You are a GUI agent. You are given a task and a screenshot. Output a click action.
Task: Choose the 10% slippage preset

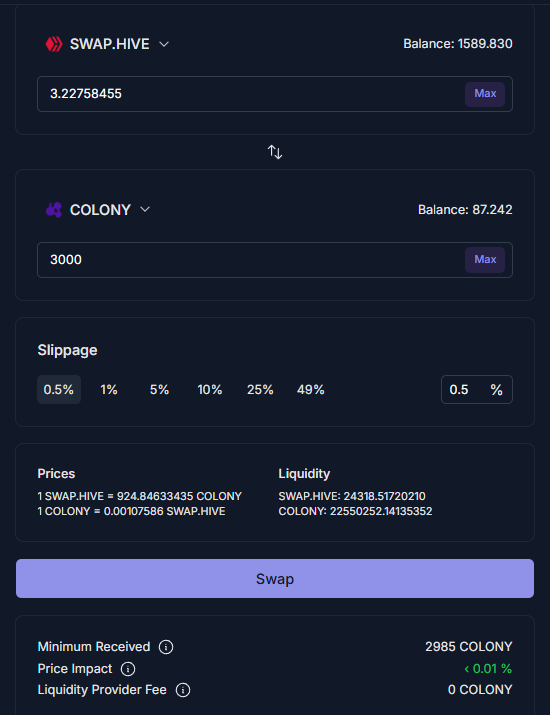210,389
